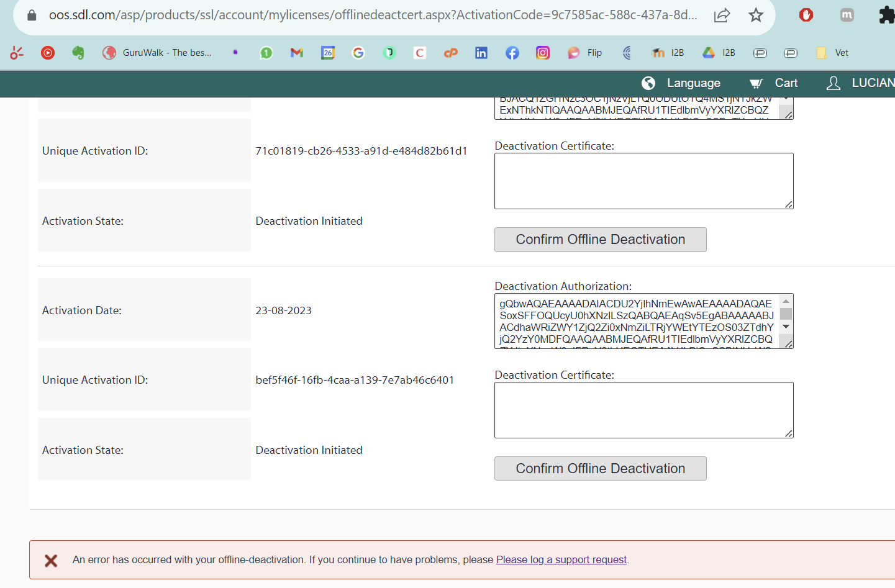Screen dimensions: 895x588
Task: Click the activation ID bef5f46f-16fb-4caa-a139-7e7ab46c6401
Action: tap(355, 380)
